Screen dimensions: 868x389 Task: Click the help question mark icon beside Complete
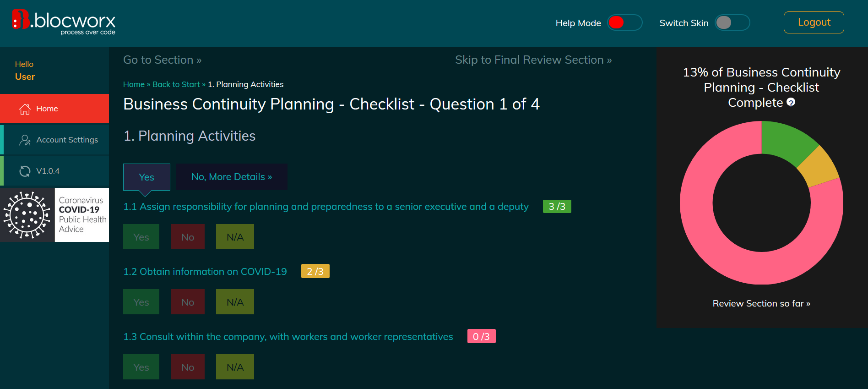point(791,102)
